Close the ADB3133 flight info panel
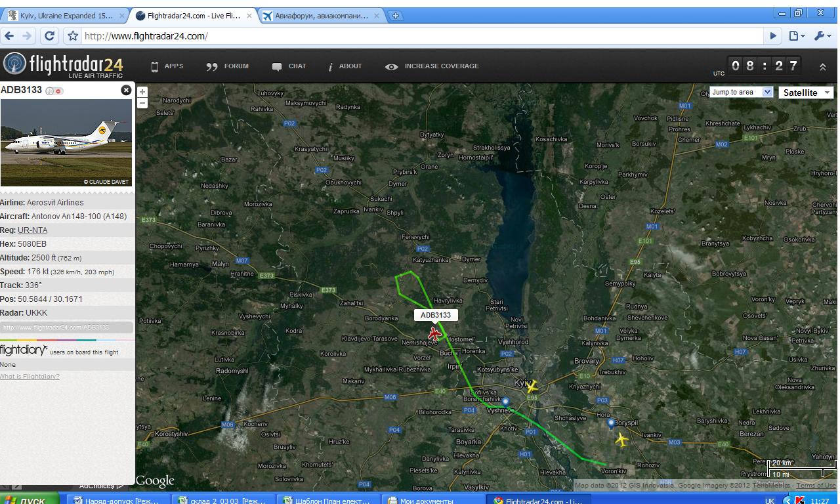Image resolution: width=840 pixels, height=504 pixels. click(126, 91)
